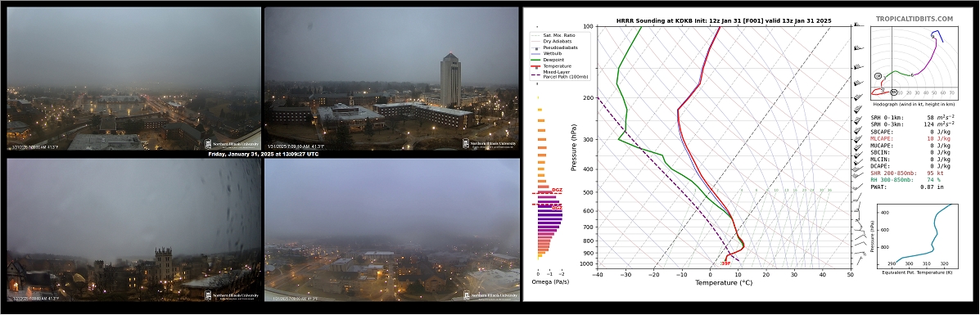
Task: Click the hodograph wind plot
Action: 913,65
